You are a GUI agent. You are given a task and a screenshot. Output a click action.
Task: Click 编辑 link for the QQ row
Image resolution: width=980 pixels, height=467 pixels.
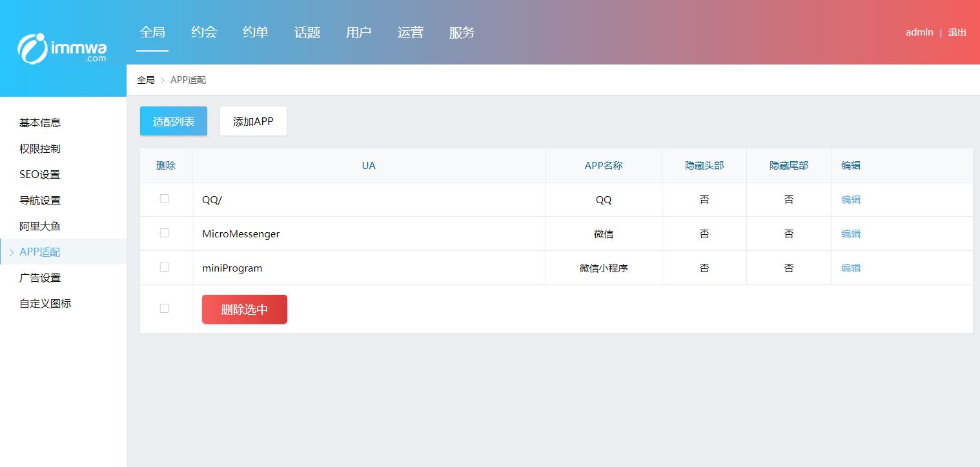(850, 200)
